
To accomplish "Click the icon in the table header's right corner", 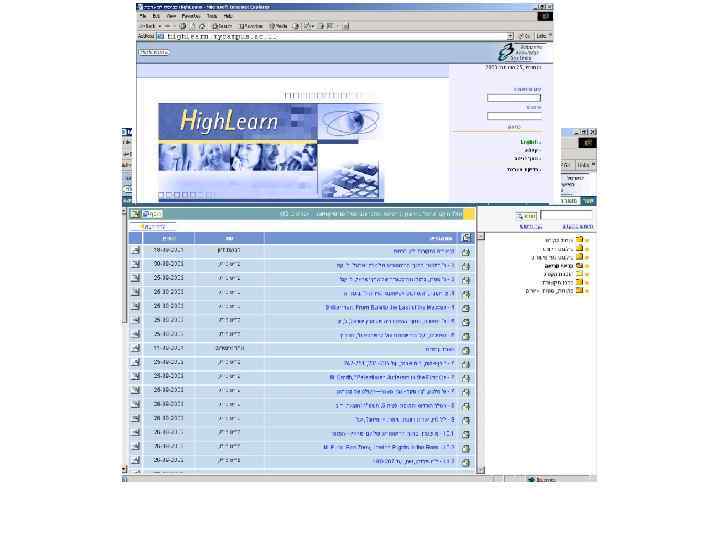I will [467, 237].
